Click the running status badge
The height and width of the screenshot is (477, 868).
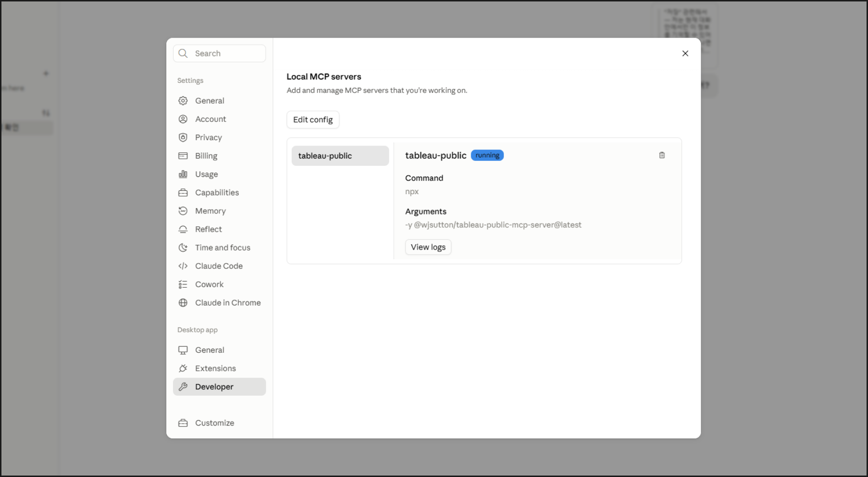487,155
